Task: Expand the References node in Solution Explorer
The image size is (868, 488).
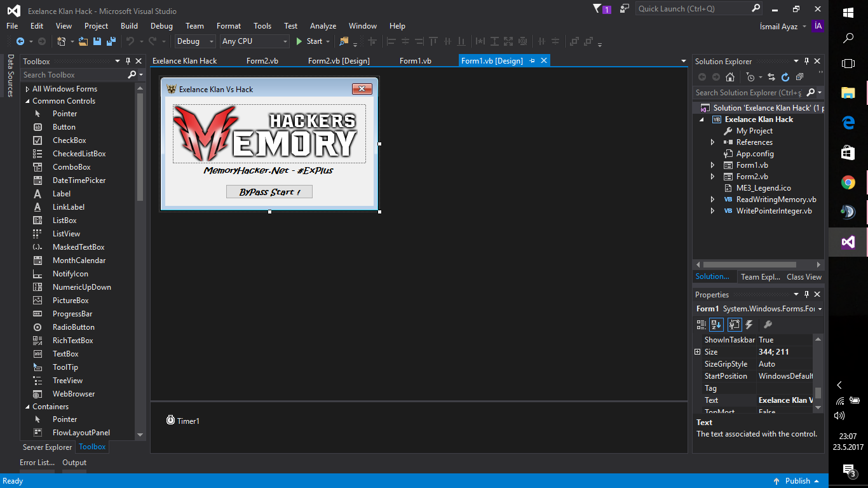Action: pos(712,142)
